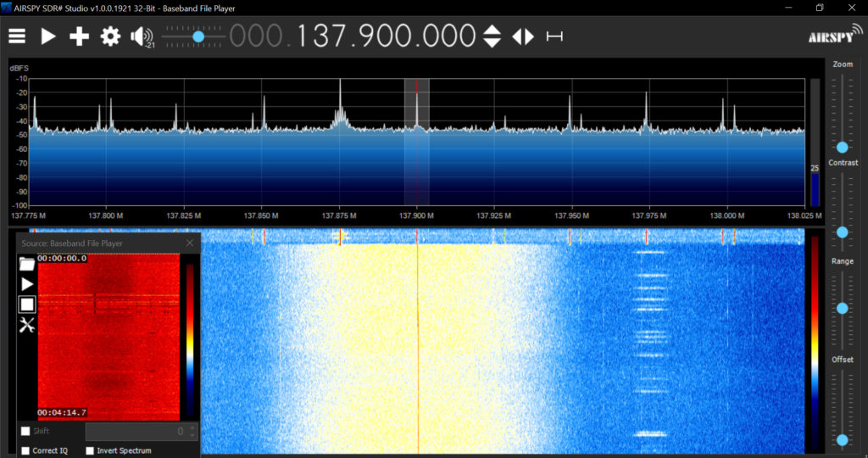Toggle the Invert Spectrum checkbox
Viewport: 868px width, 458px height.
pyautogui.click(x=91, y=450)
